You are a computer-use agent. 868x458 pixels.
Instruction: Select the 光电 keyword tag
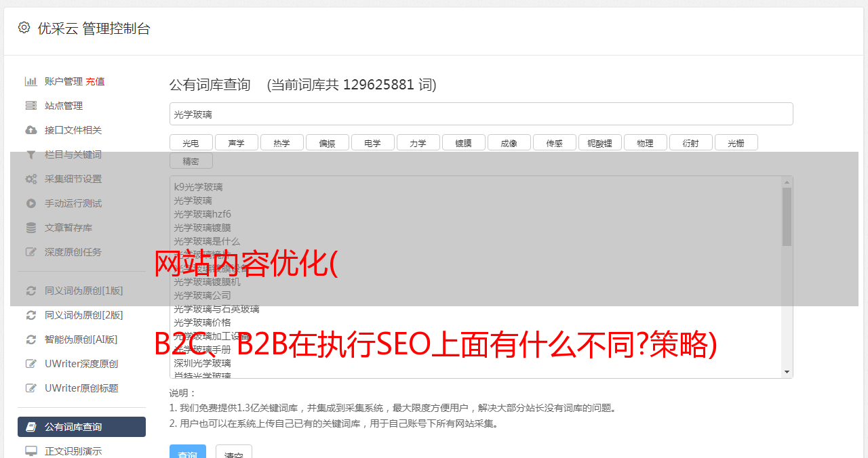point(191,142)
